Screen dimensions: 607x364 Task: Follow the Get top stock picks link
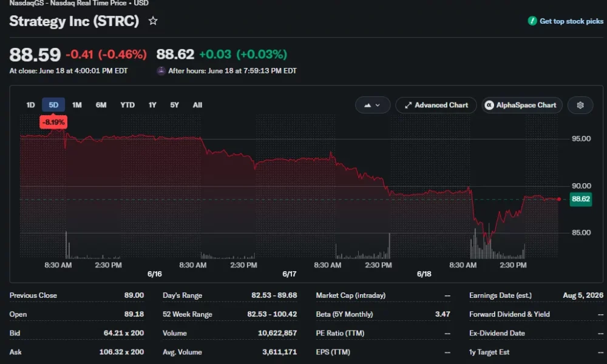pos(571,21)
